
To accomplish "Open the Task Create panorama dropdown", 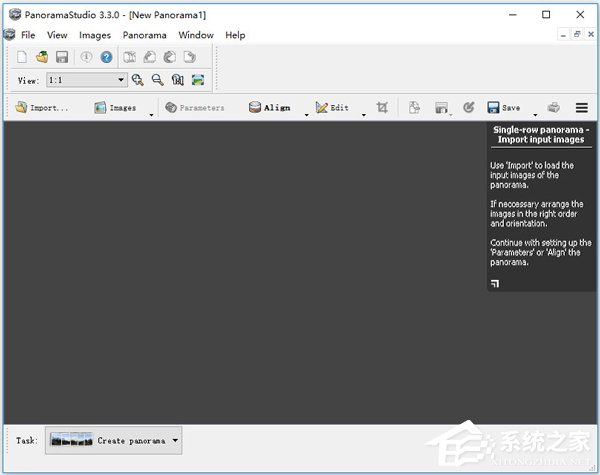I will [x=114, y=441].
